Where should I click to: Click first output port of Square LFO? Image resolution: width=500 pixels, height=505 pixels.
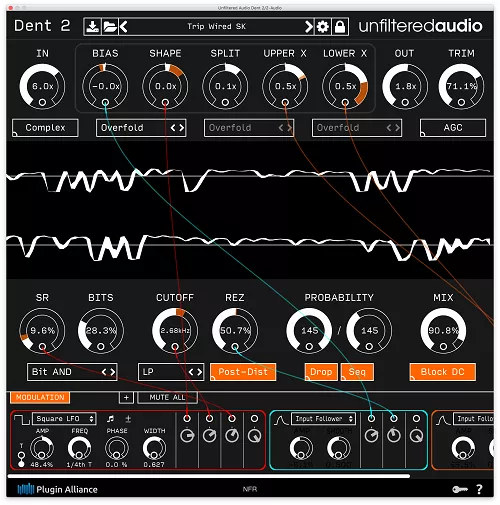click(x=187, y=418)
